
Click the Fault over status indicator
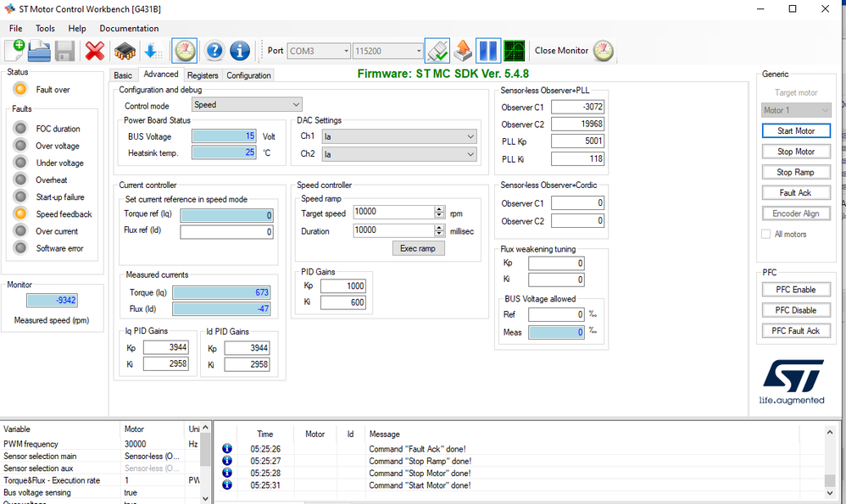point(20,89)
